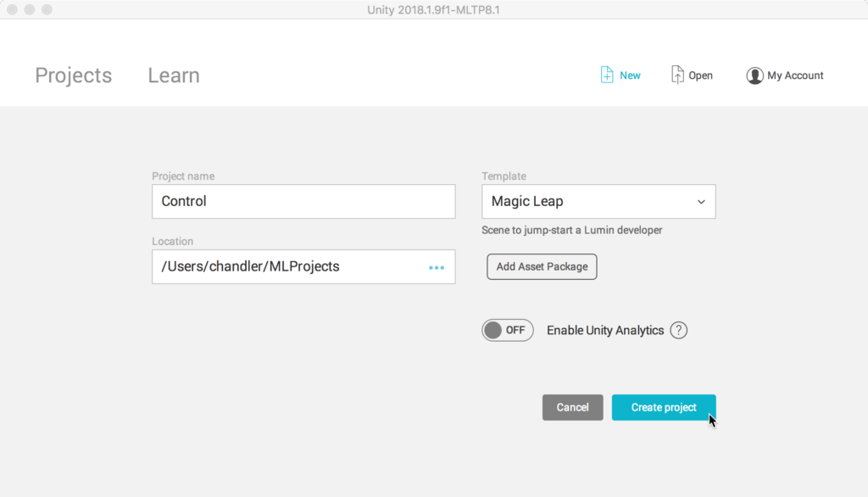Click the three-dot browse icon in Location

tap(437, 267)
